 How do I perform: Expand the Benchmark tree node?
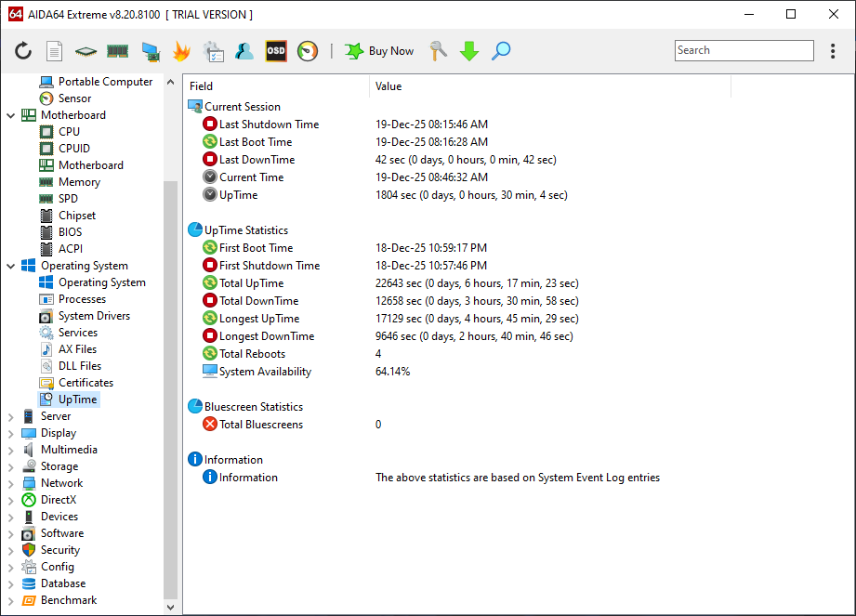(11, 600)
